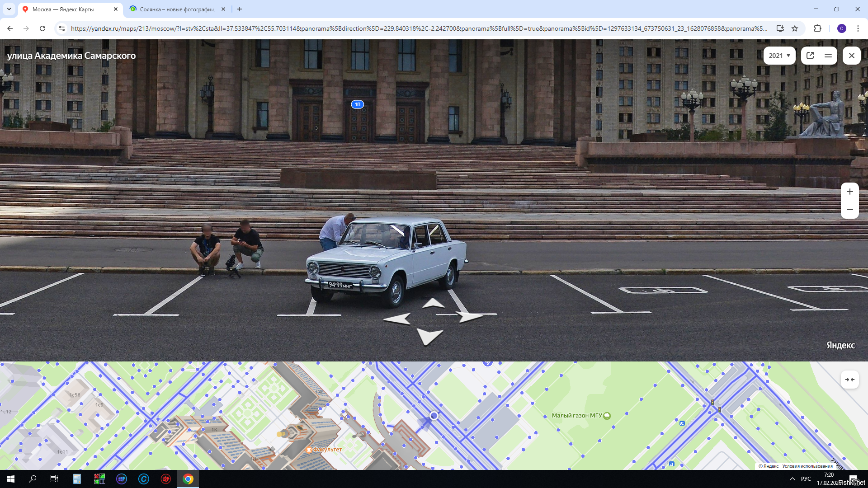This screenshot has height=488, width=868.
Task: Open the tab search dropdown arrow
Action: pos(9,9)
